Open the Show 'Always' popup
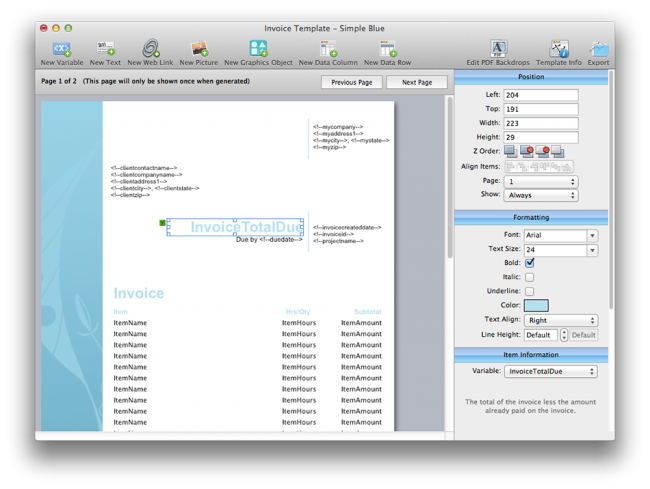 (541, 195)
